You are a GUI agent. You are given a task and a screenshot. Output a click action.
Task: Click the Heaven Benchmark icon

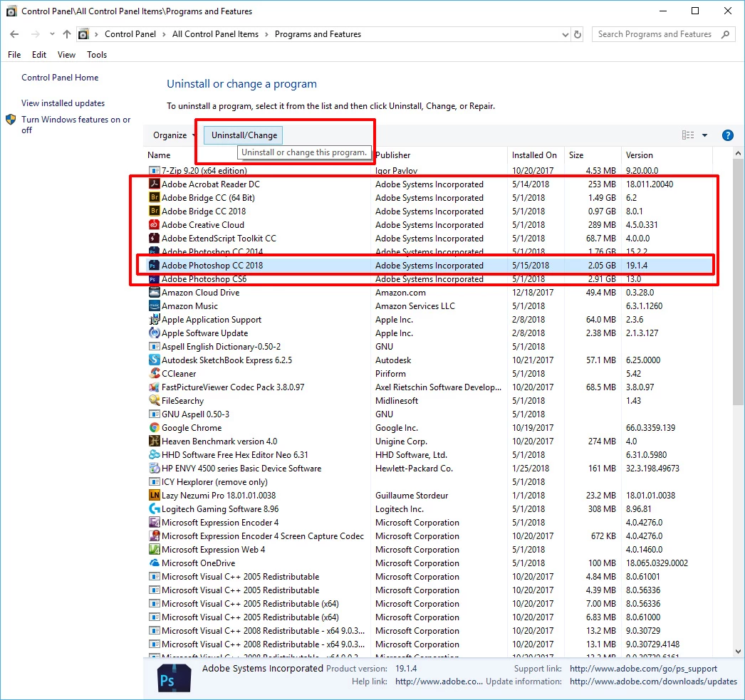(154, 442)
